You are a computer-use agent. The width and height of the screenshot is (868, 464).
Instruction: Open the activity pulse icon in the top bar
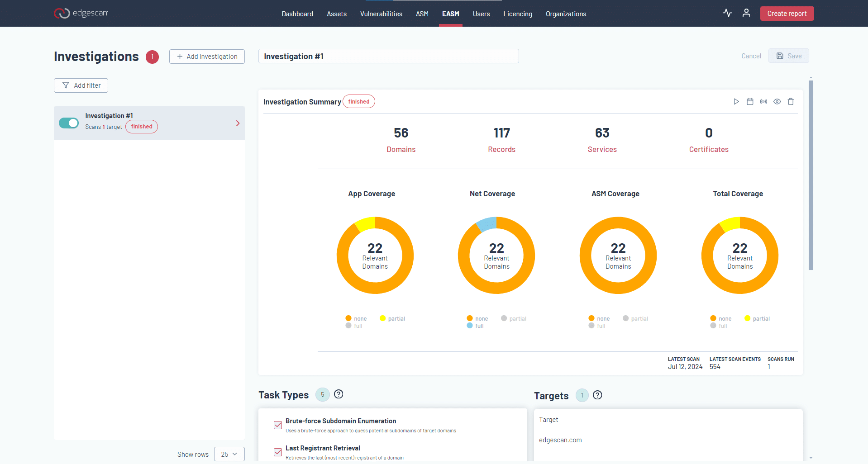coord(727,13)
